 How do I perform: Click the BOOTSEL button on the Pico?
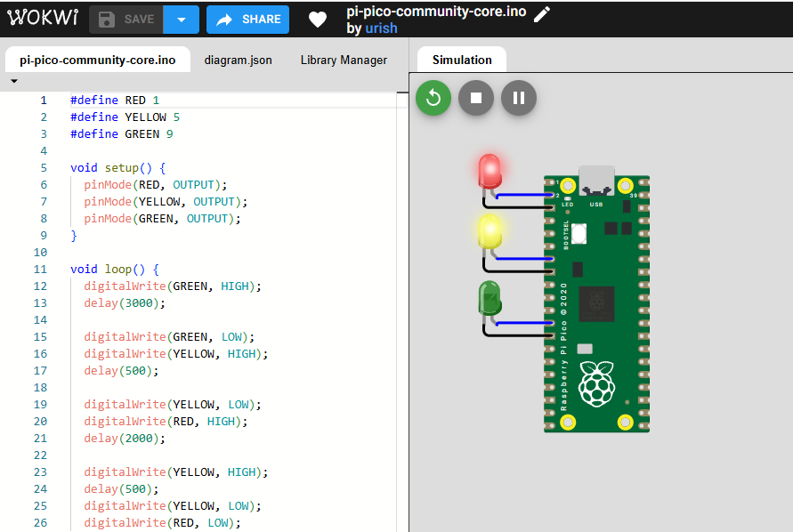click(x=579, y=234)
